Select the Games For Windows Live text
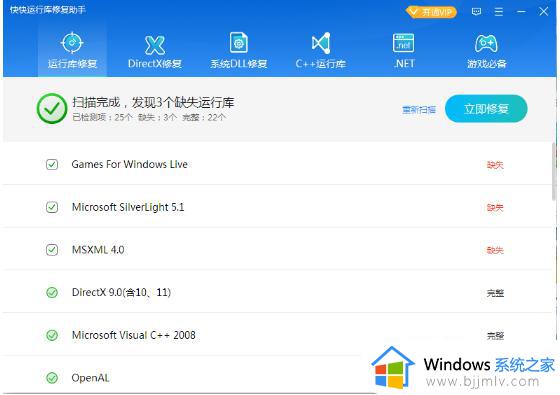 [129, 164]
